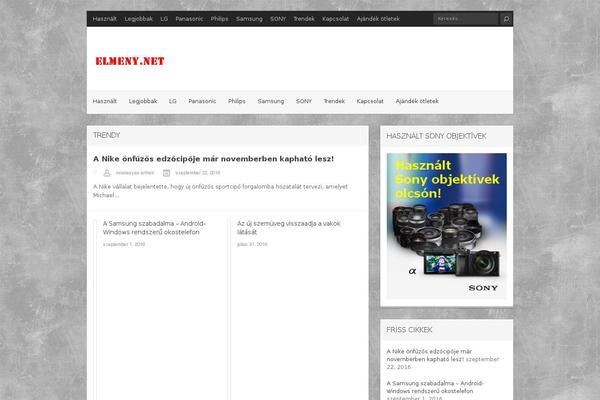This screenshot has width=600, height=400.
Task: Open the Nike önfűzős edzőcipője headline article
Action: tap(213, 158)
